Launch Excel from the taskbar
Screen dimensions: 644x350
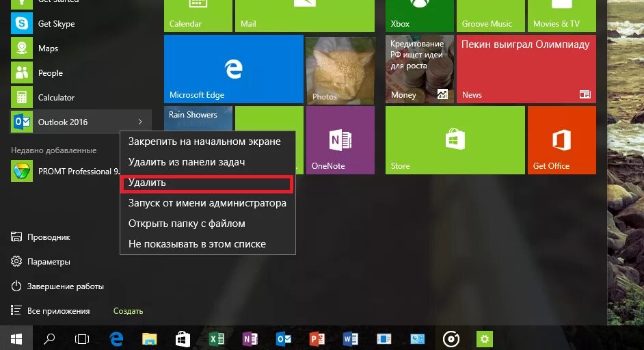click(x=217, y=339)
